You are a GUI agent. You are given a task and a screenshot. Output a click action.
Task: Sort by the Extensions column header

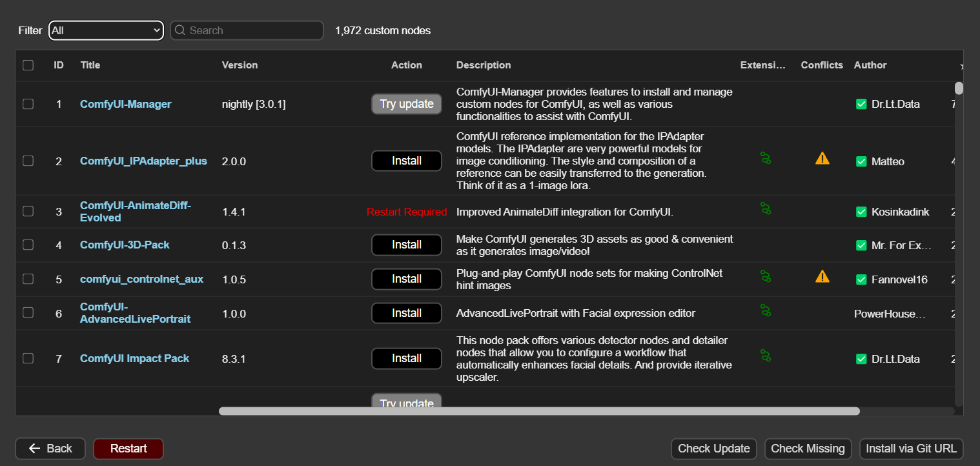click(764, 65)
